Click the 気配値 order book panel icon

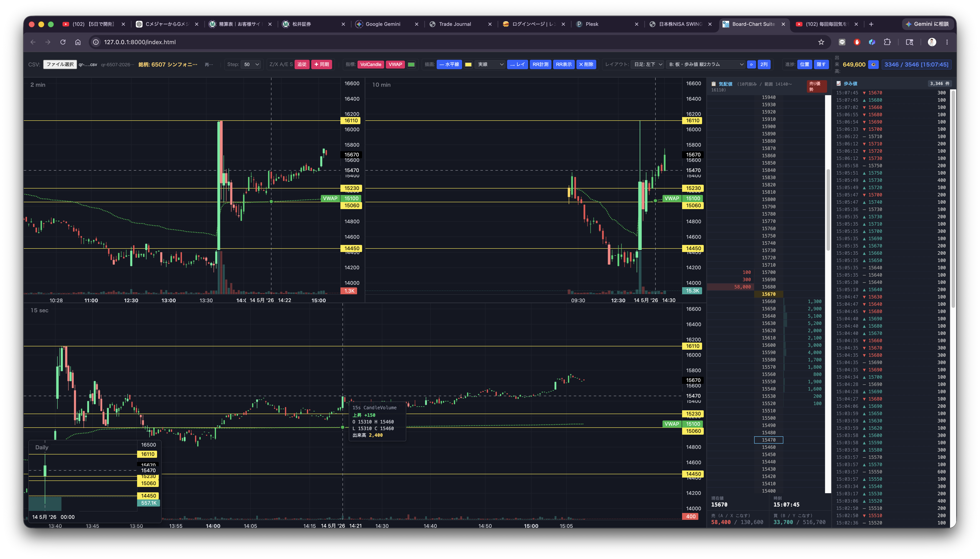pos(714,84)
